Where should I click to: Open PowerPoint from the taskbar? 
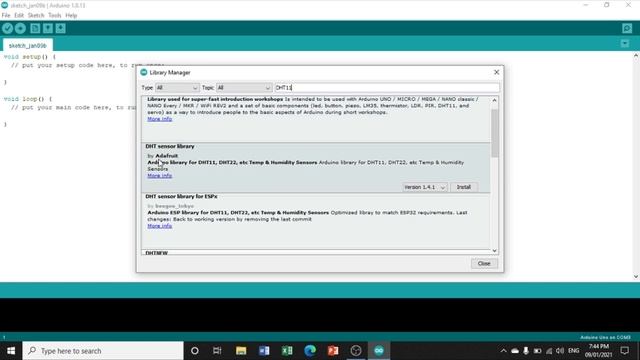(x=333, y=351)
